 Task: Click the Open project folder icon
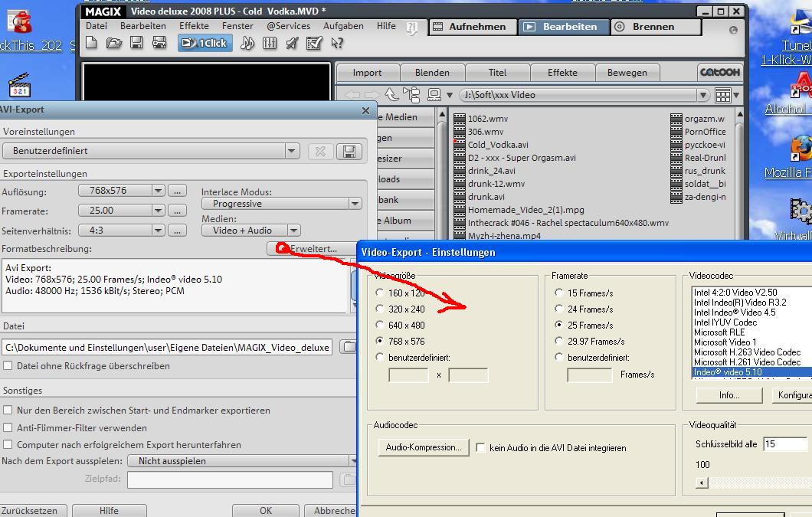click(114, 43)
